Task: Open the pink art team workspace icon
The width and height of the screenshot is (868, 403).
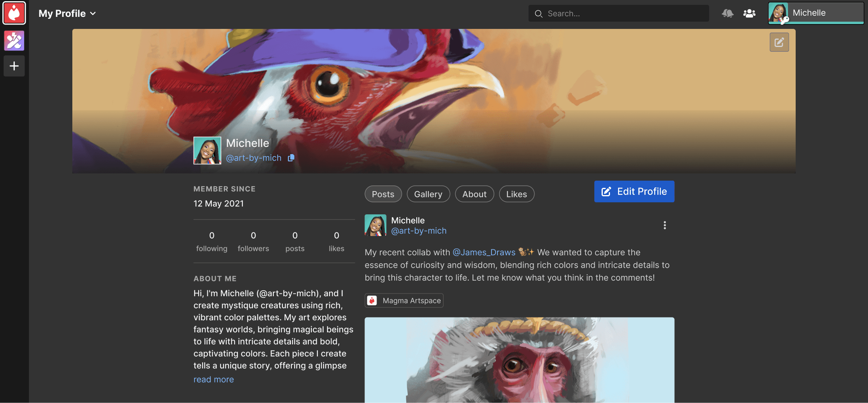Action: click(x=14, y=41)
